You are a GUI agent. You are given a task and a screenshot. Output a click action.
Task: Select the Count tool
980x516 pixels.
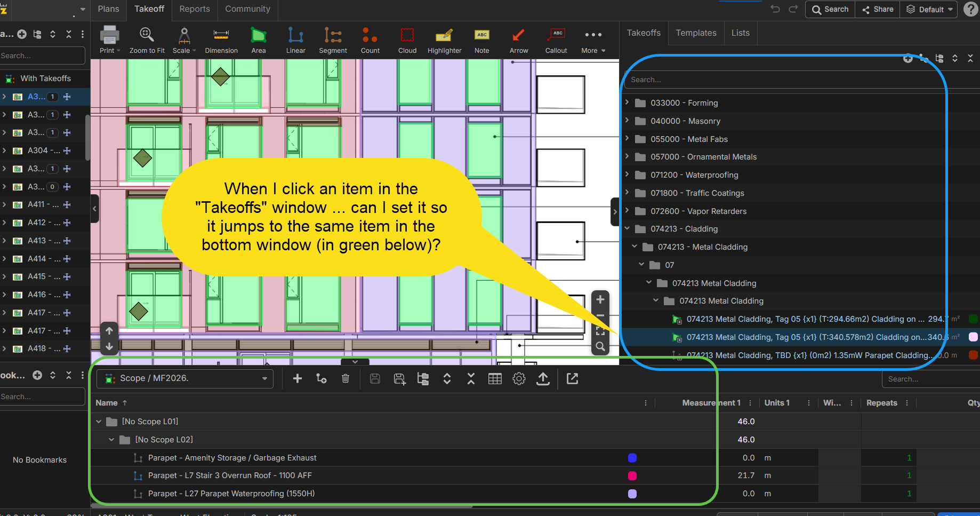pos(370,40)
